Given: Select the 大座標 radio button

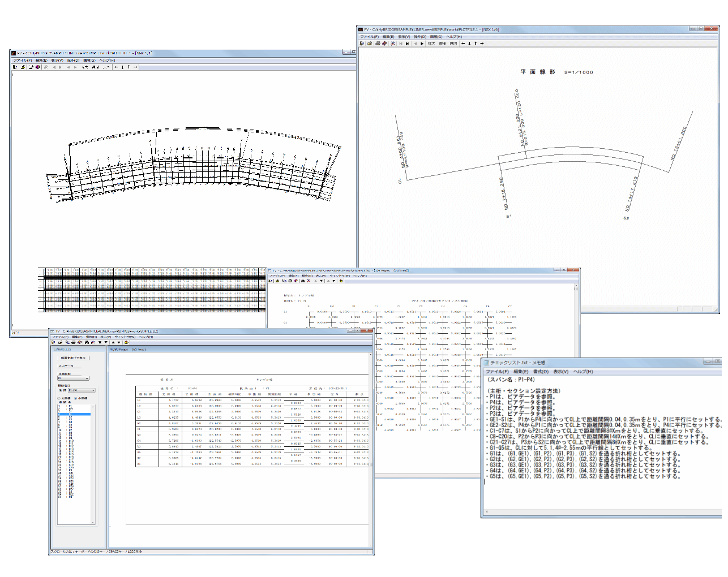Looking at the screenshot, I should (x=59, y=398).
